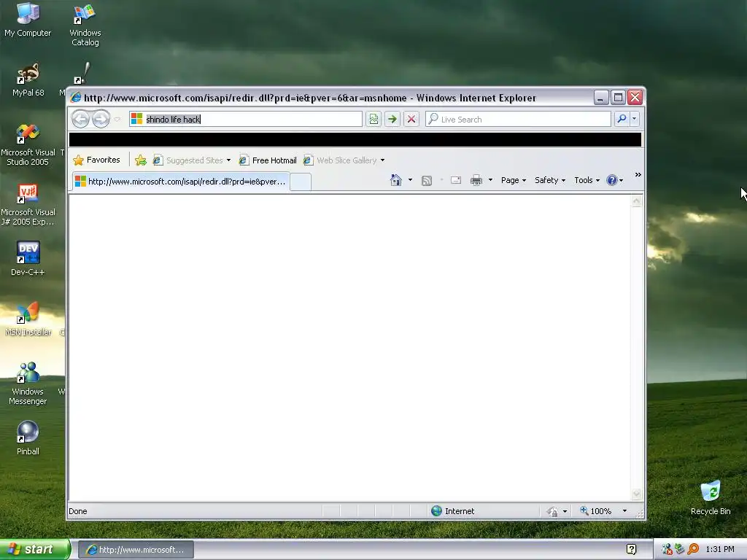Open Web Slice Gallery link
The height and width of the screenshot is (560, 747).
[340, 160]
